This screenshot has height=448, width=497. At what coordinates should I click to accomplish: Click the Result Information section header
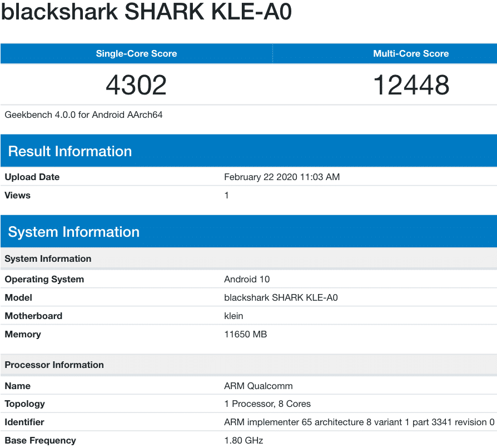tap(69, 151)
